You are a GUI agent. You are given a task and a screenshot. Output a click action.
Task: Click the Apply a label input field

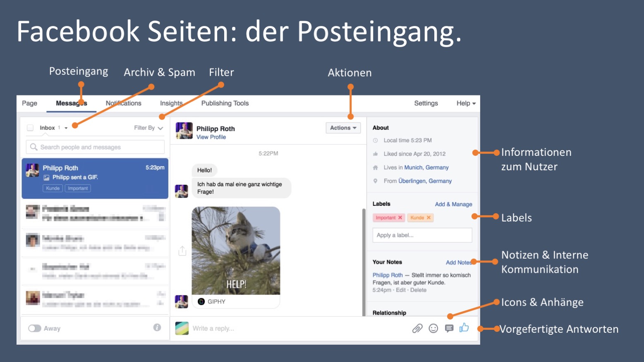[422, 235]
